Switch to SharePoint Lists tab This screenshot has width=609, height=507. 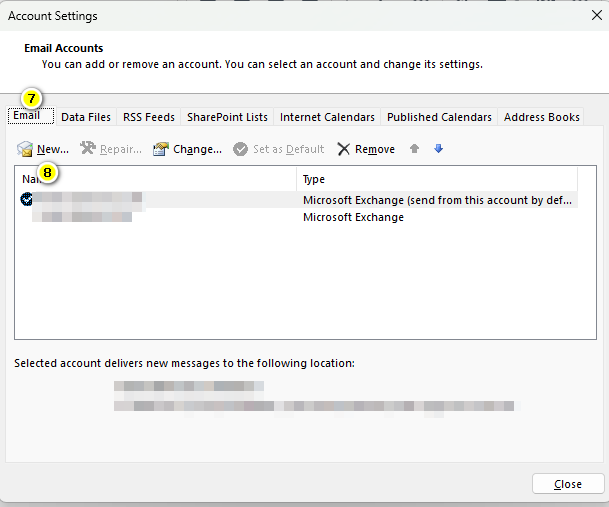click(x=227, y=117)
